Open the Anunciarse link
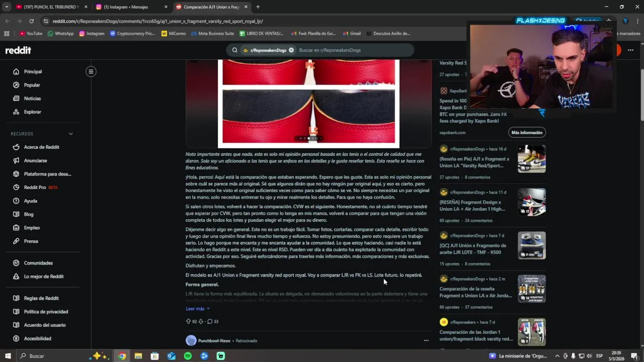644x362 pixels. [x=35, y=160]
